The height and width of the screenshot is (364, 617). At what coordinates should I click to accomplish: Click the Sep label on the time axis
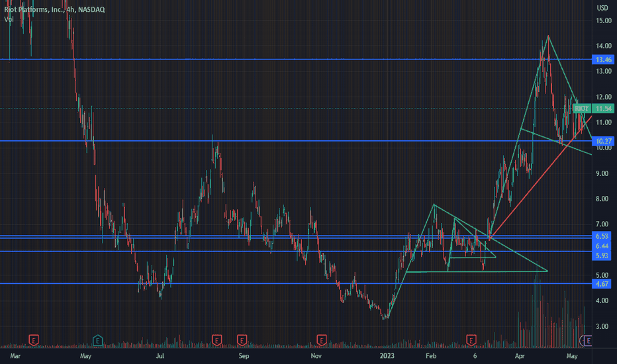click(x=244, y=356)
